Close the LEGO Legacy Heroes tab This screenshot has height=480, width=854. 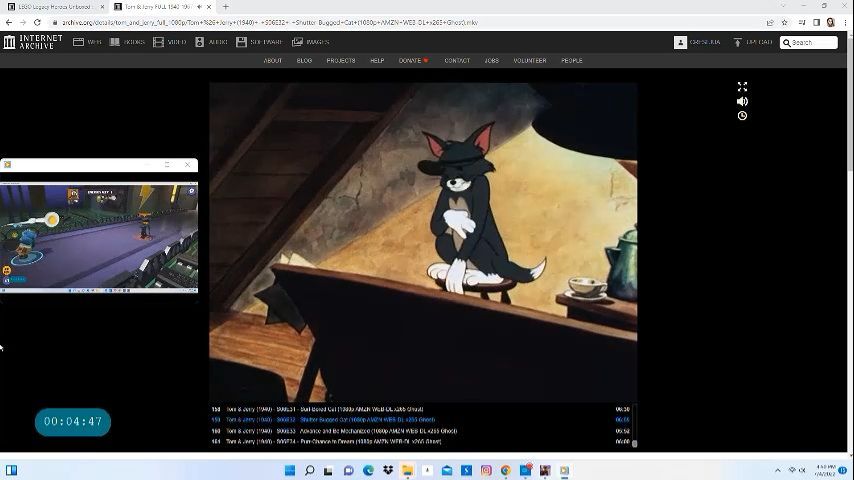click(102, 7)
